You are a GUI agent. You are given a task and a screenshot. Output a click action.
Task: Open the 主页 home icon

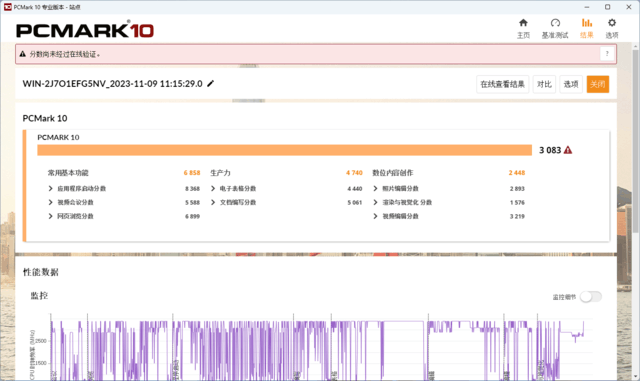(523, 23)
